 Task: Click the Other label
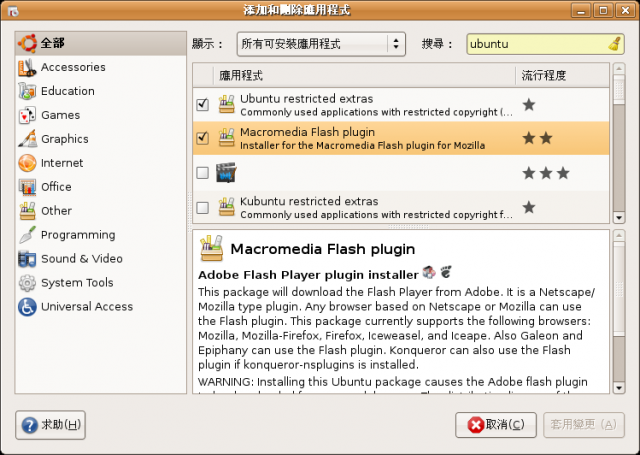pyautogui.click(x=56, y=211)
